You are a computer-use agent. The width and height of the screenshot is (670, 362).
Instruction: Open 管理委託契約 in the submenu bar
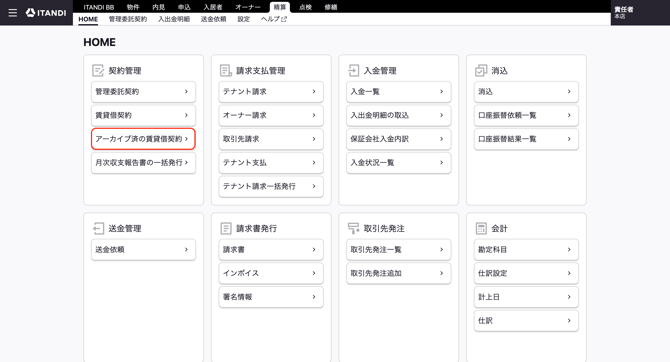tap(128, 19)
